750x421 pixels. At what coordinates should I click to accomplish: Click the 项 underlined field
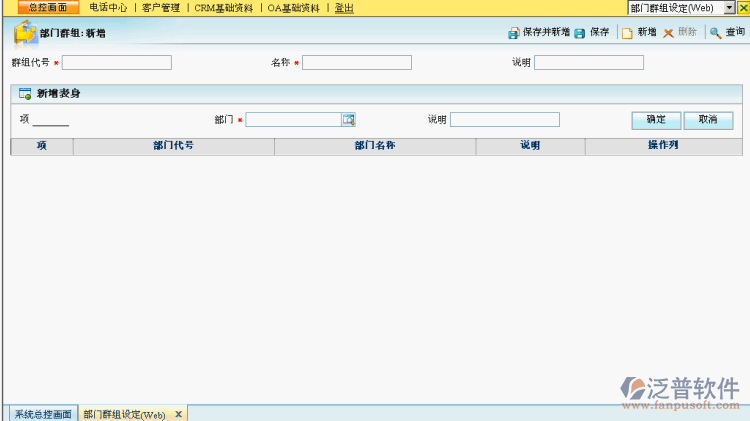coord(51,120)
